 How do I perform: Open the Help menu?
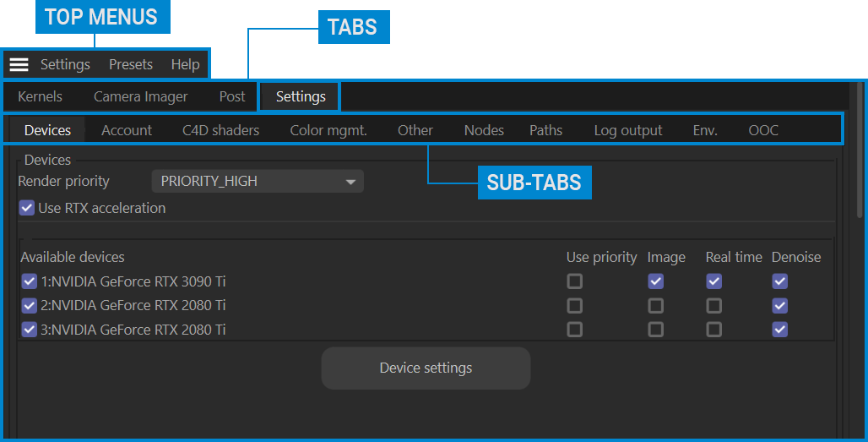(x=185, y=65)
